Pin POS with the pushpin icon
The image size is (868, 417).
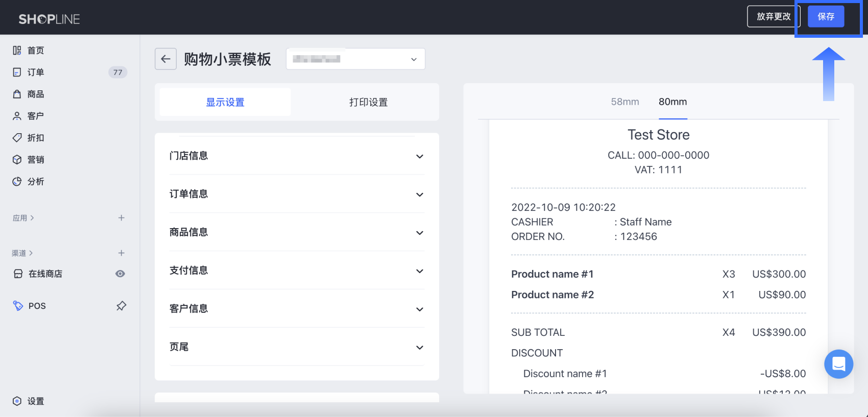tap(121, 306)
